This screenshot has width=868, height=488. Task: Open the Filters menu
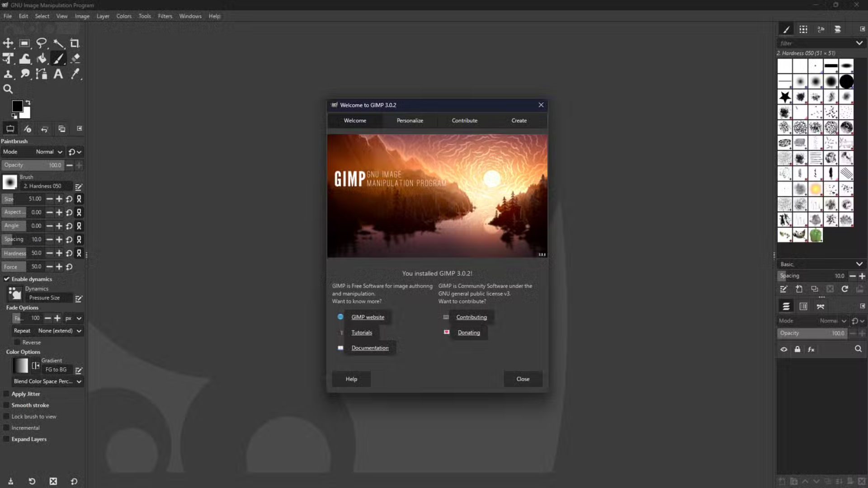click(x=165, y=16)
